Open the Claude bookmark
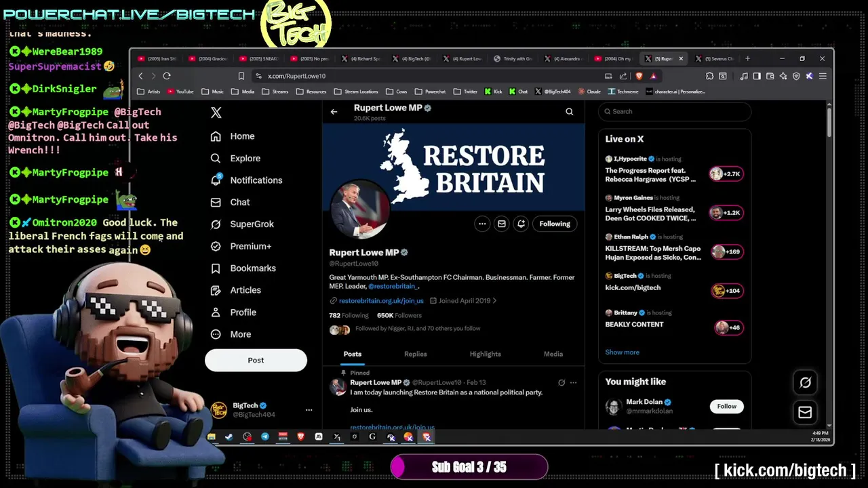The width and height of the screenshot is (868, 488). [x=590, y=91]
